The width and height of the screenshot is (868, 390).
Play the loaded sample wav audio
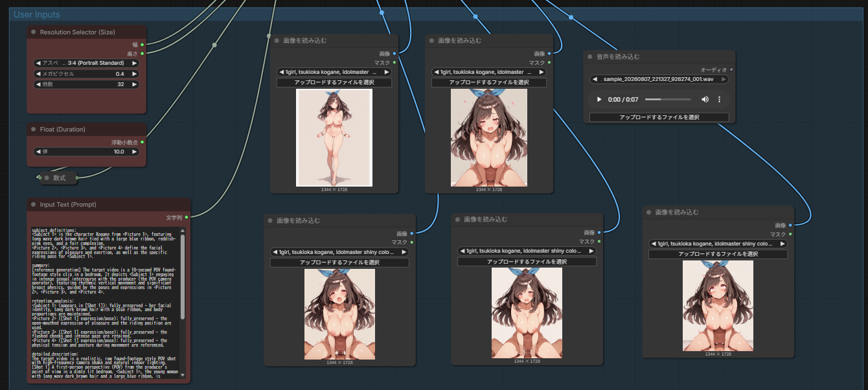[x=599, y=99]
